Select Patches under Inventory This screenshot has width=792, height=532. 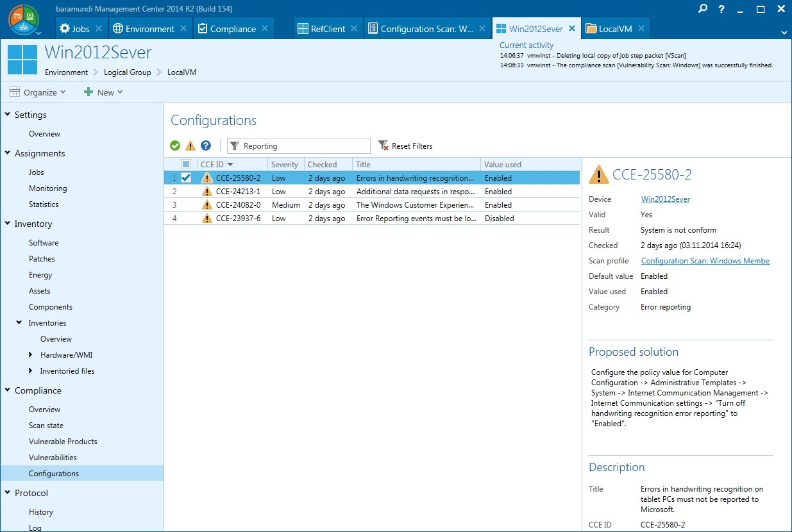[42, 259]
